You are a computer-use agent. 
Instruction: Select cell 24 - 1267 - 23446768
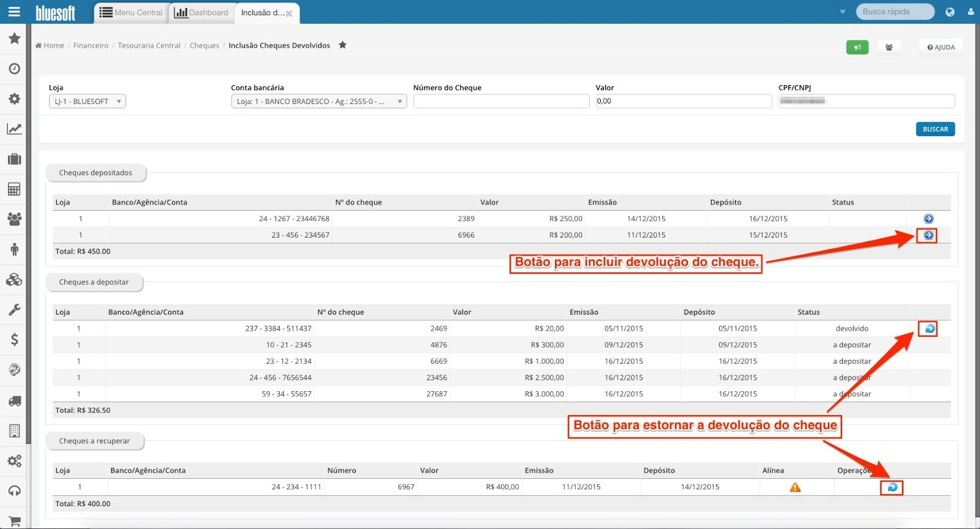tap(294, 219)
